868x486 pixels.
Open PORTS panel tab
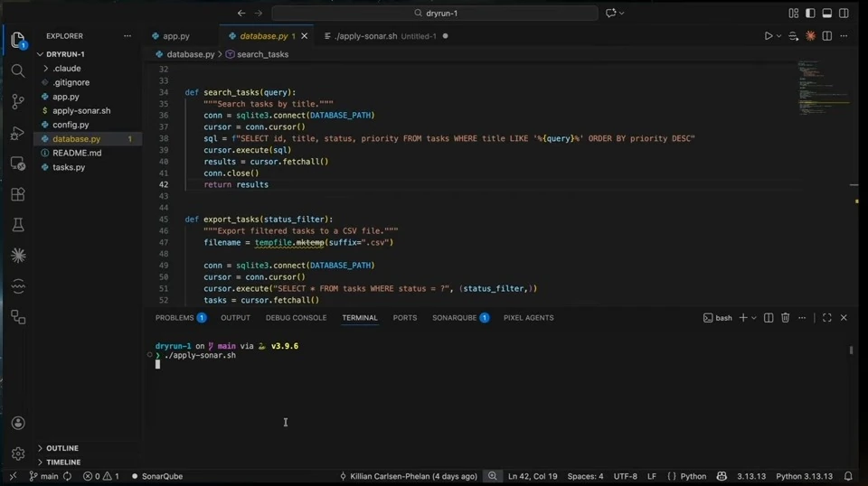click(x=405, y=318)
